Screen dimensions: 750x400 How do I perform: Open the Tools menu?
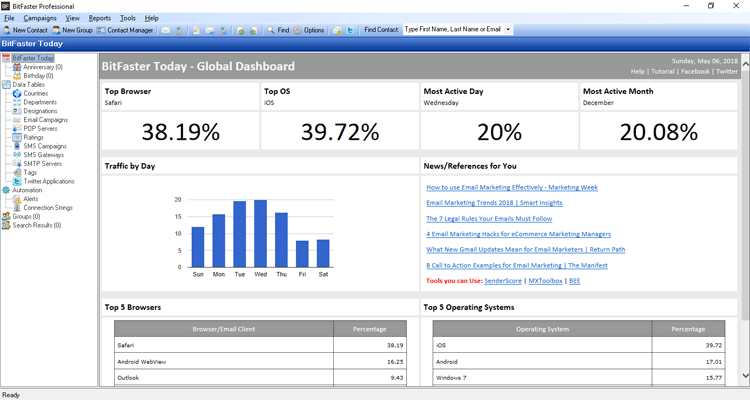[x=128, y=18]
